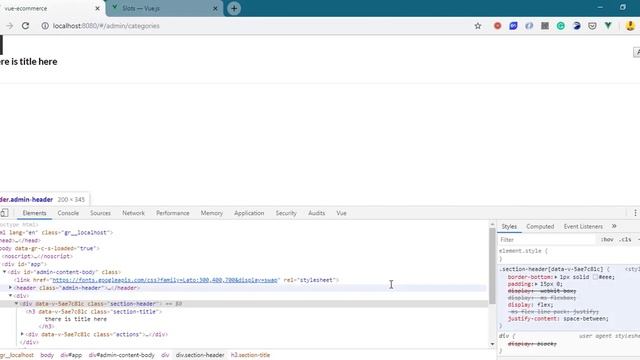Collapse the section-header div node
This screenshot has height=360, width=640.
pyautogui.click(x=16, y=304)
